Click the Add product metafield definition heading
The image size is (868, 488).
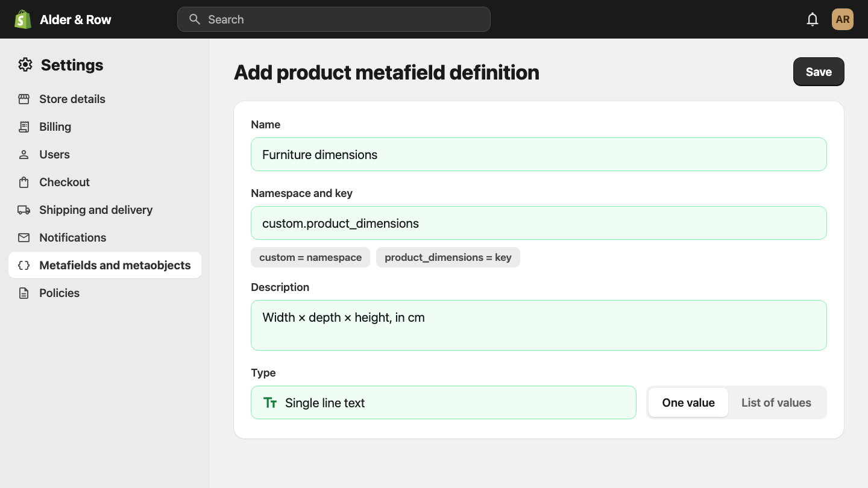pos(386,72)
